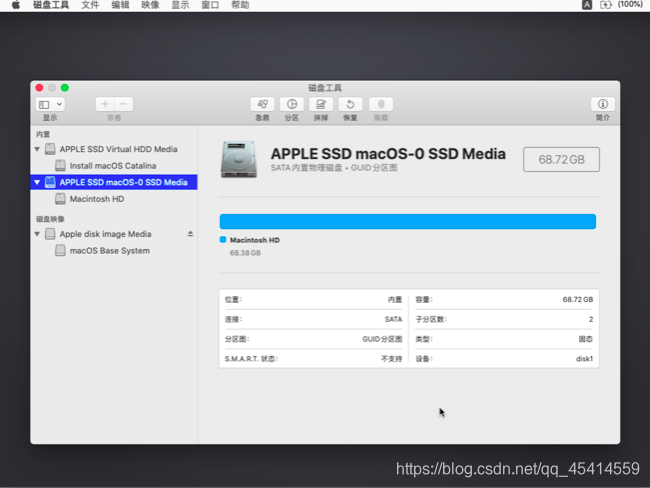The width and height of the screenshot is (650, 488).
Task: Open the 映像 menu
Action: click(x=150, y=5)
